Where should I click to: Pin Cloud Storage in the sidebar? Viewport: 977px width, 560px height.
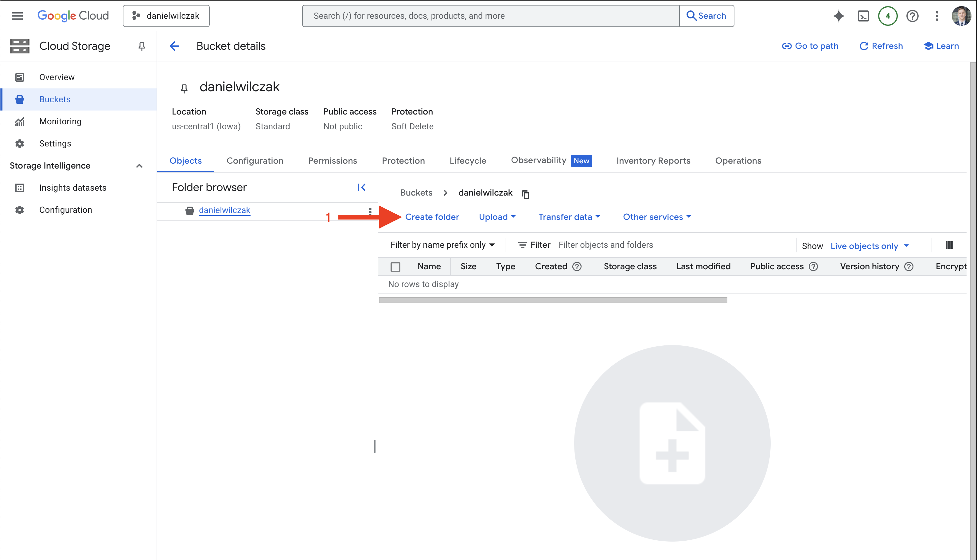coord(142,46)
